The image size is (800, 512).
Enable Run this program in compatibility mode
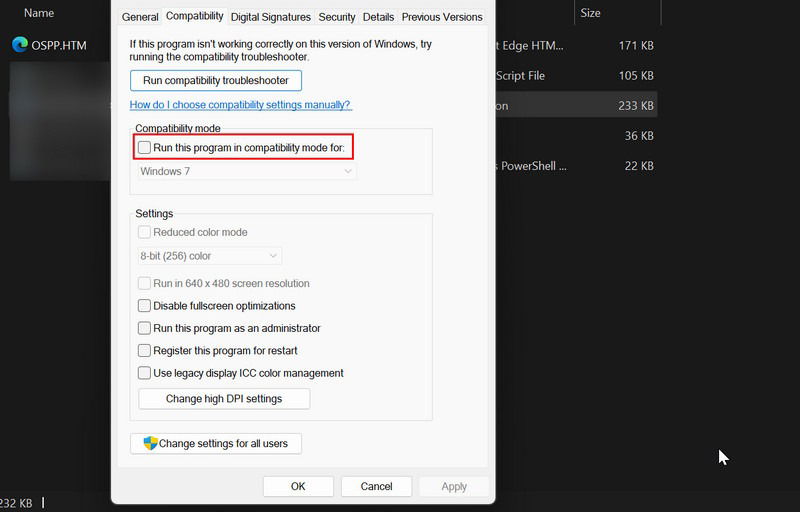click(144, 147)
